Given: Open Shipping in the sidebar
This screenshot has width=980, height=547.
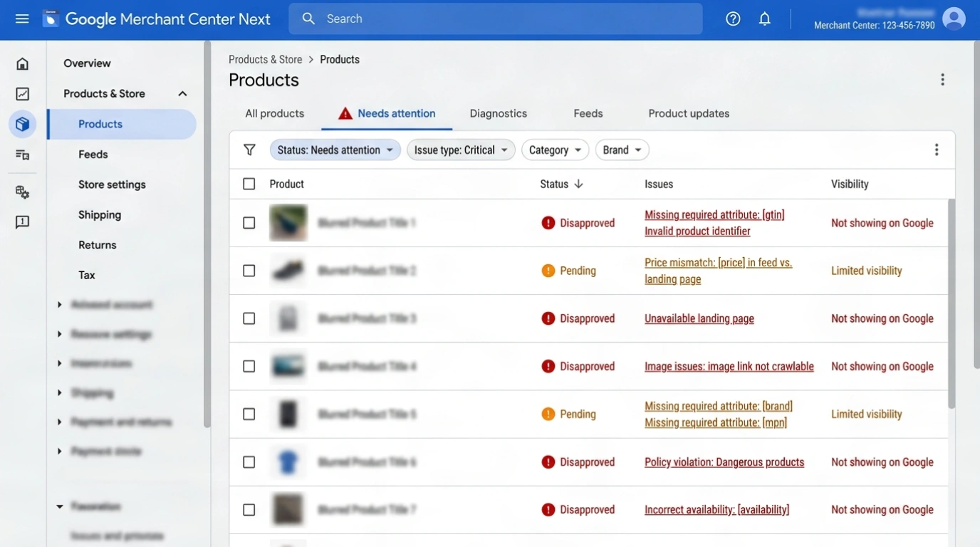Looking at the screenshot, I should point(100,214).
